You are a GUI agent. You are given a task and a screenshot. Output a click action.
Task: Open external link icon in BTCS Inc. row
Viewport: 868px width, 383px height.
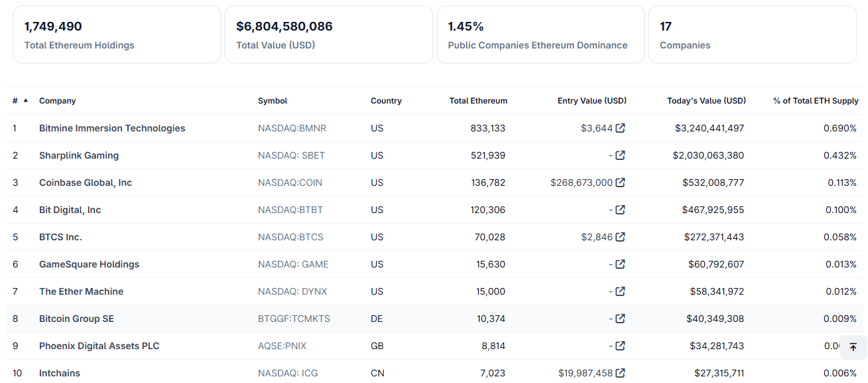pyautogui.click(x=621, y=237)
